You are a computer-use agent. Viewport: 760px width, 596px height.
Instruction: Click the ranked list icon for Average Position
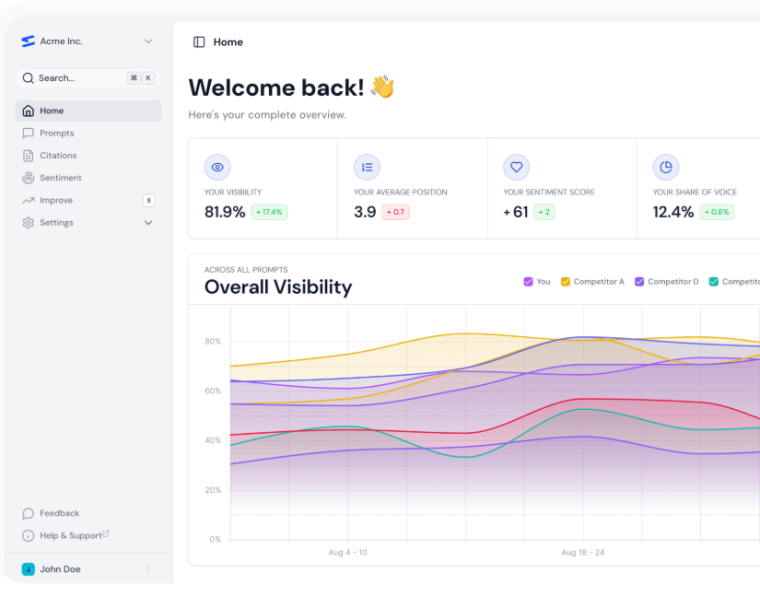(x=367, y=167)
